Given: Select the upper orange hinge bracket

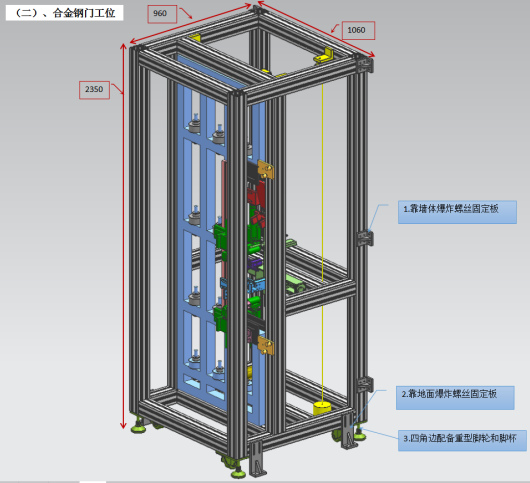Looking at the screenshot, I should click(x=266, y=170).
